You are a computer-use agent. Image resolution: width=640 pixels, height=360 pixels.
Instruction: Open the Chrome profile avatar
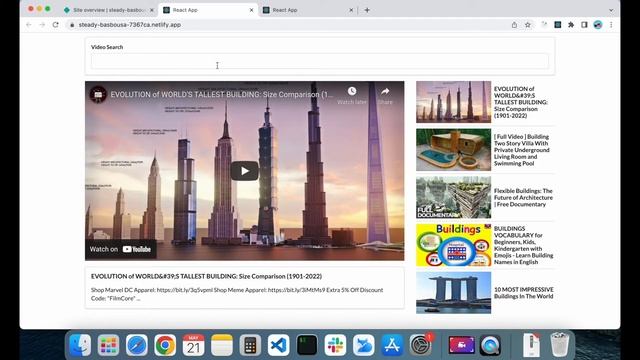pos(598,25)
